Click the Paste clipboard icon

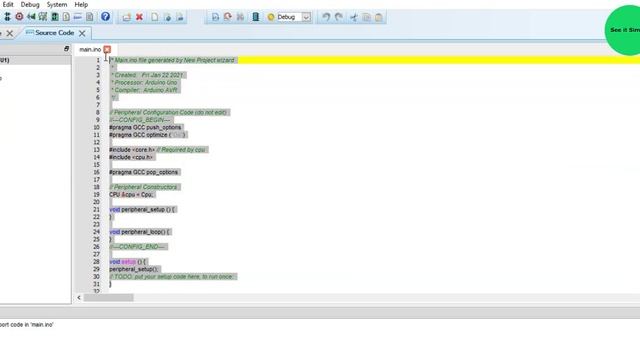point(379,17)
